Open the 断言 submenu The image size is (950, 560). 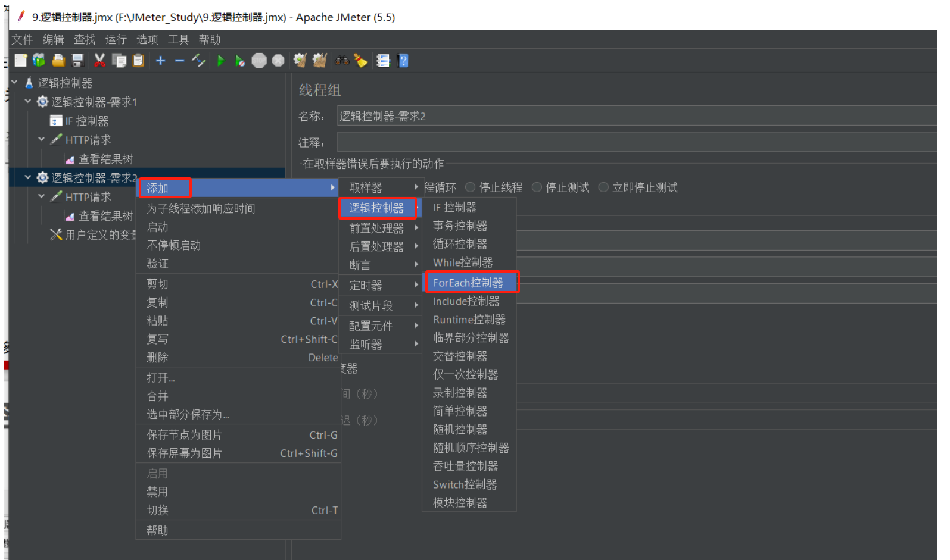coord(381,265)
